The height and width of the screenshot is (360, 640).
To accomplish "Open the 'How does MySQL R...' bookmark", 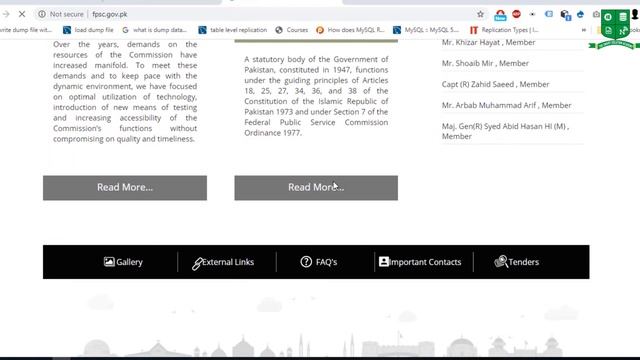I will pyautogui.click(x=350, y=30).
